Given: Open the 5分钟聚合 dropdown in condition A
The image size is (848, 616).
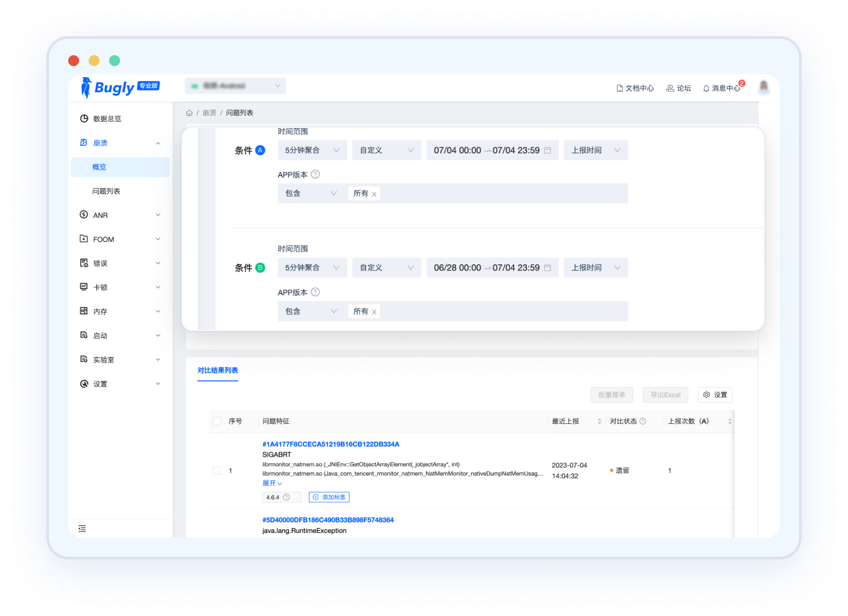Looking at the screenshot, I should tap(312, 151).
